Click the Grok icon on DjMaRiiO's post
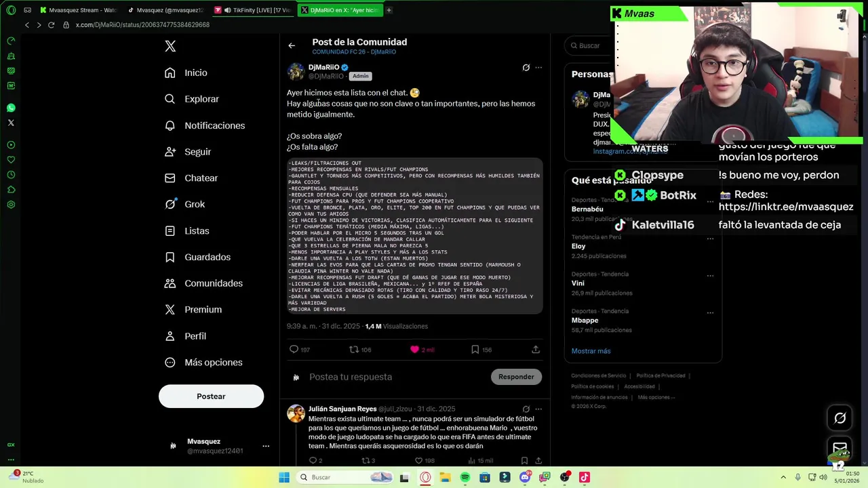This screenshot has height=488, width=868. coord(526,67)
